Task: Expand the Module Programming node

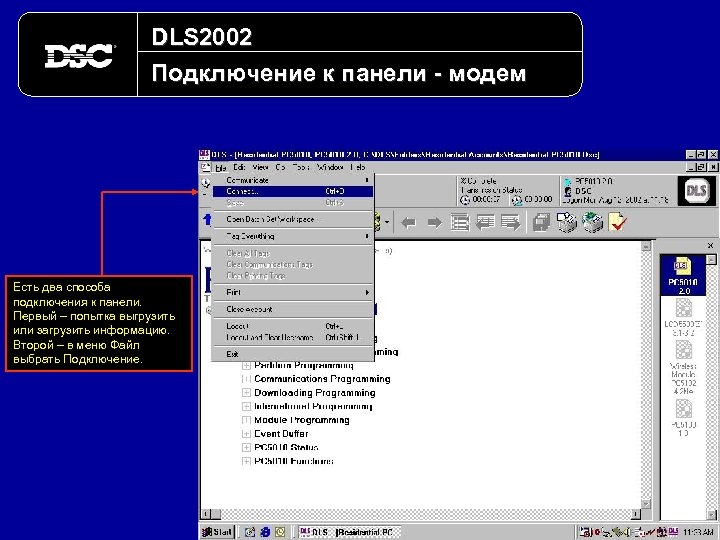Action: [x=246, y=420]
